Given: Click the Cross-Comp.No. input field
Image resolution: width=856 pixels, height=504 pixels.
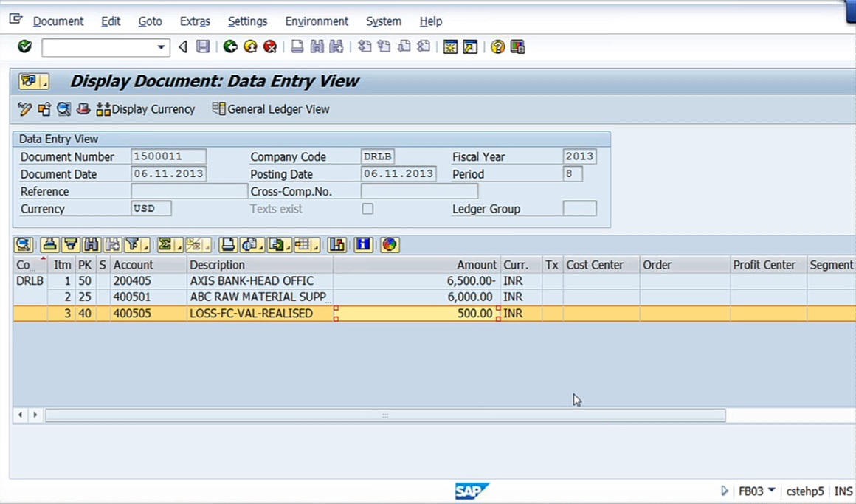Looking at the screenshot, I should tap(419, 191).
